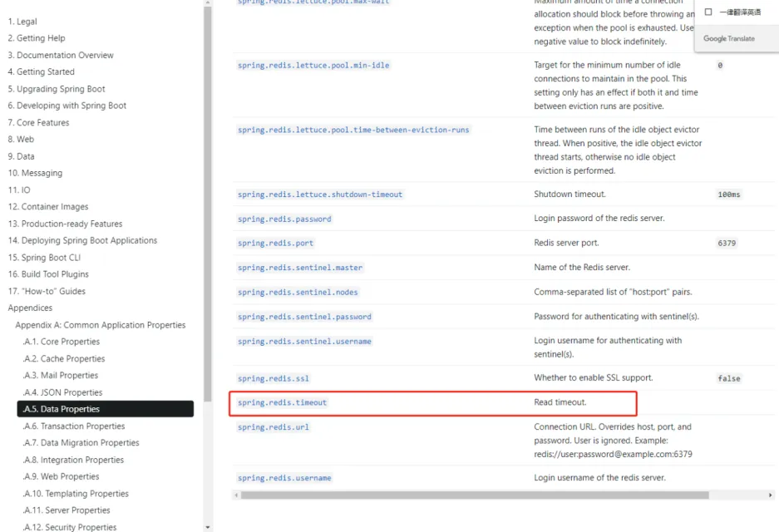The height and width of the screenshot is (532, 779).
Task: Open the 11. IO chapter
Action: (19, 190)
